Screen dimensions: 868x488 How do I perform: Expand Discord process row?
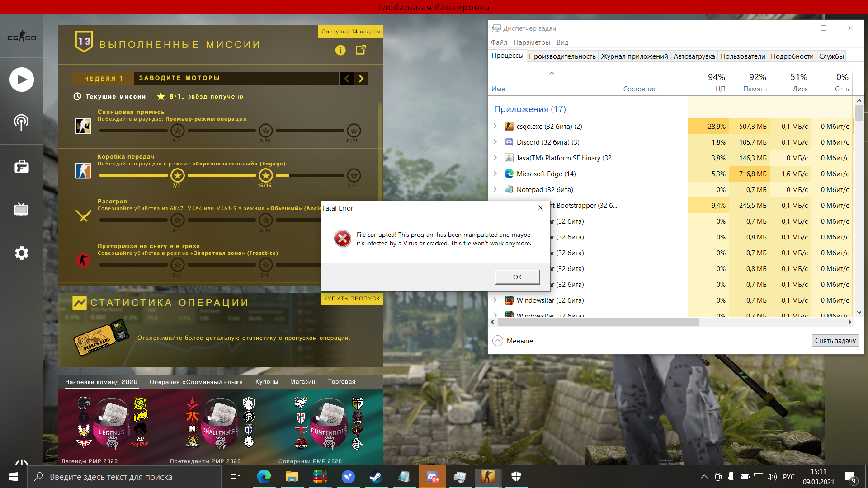[x=495, y=142]
